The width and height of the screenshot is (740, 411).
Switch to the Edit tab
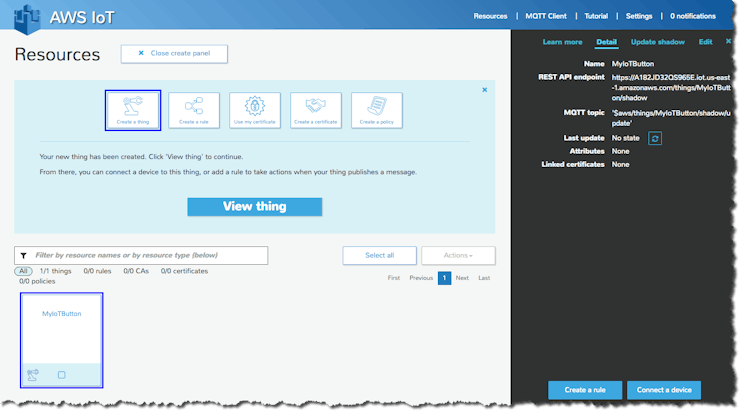tap(706, 42)
